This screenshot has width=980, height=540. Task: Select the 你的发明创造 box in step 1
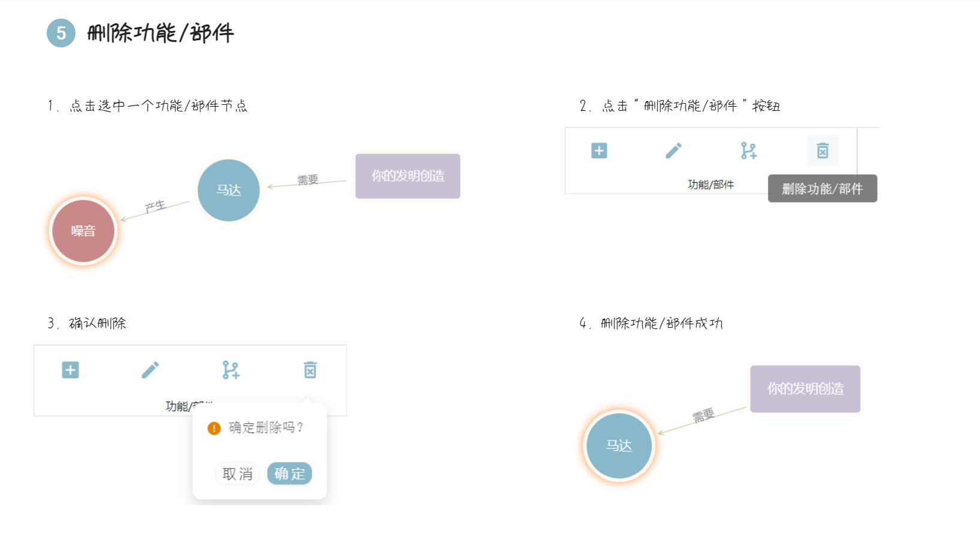407,176
